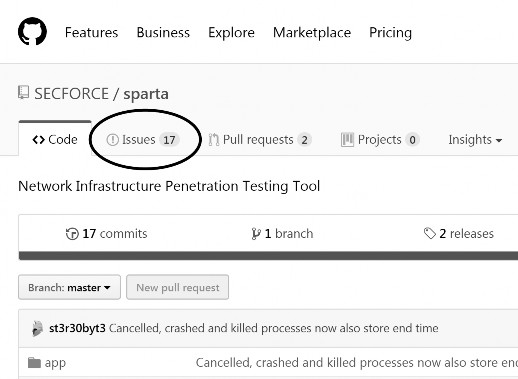
Task: Click the Pull requests count badge 2
Action: 304,140
